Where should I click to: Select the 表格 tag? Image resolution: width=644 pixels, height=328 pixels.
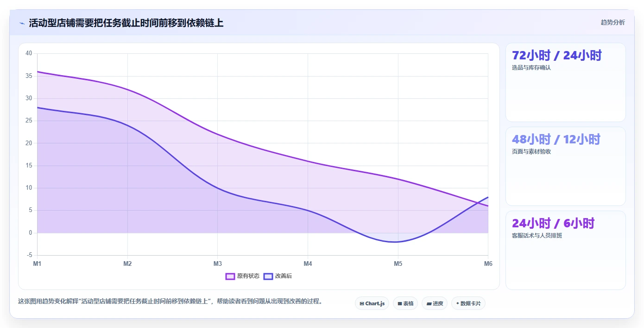click(405, 303)
